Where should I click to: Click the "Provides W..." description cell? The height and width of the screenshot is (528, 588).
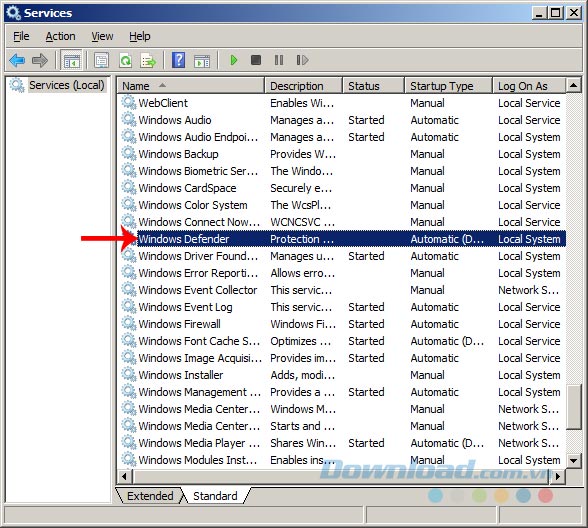click(303, 154)
